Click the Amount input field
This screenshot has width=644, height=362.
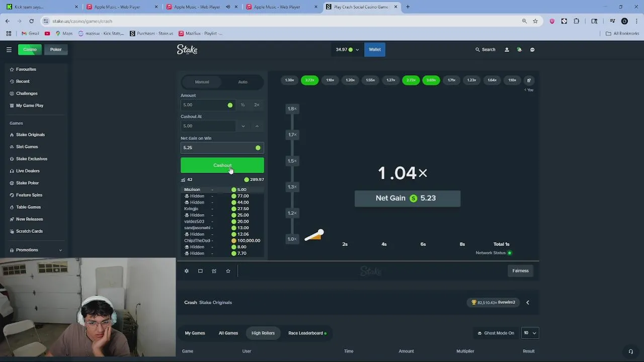point(208,105)
